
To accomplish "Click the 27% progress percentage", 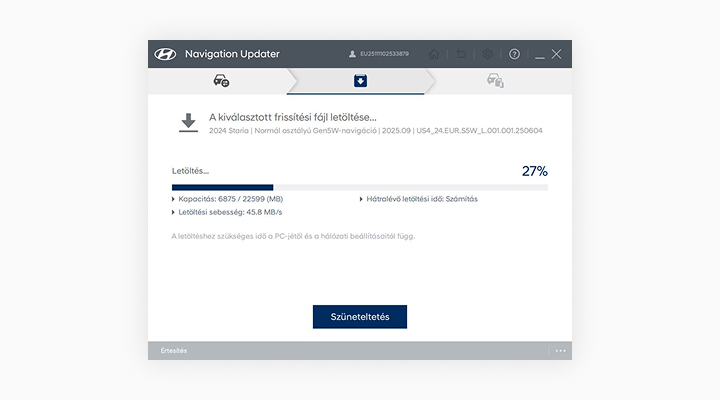I will (534, 171).
